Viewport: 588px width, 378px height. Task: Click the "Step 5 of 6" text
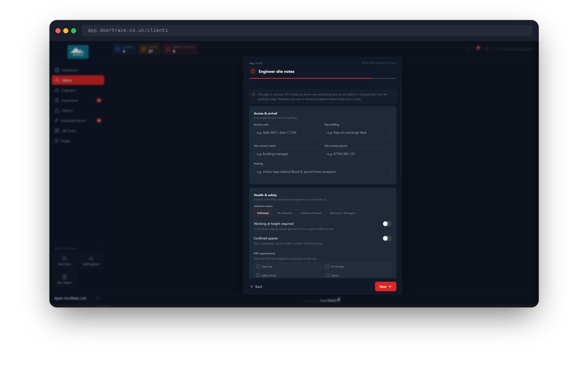tap(255, 63)
